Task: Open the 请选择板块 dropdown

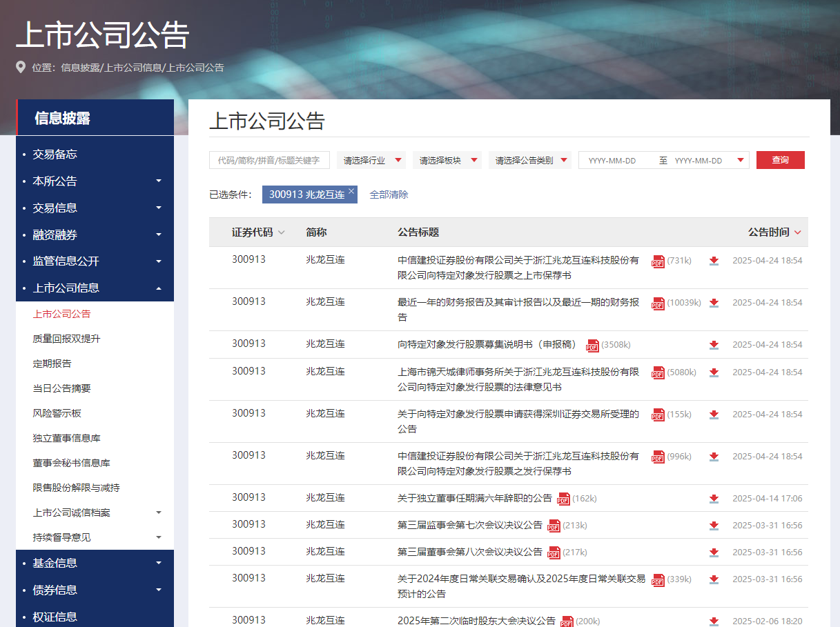Action: pos(447,160)
